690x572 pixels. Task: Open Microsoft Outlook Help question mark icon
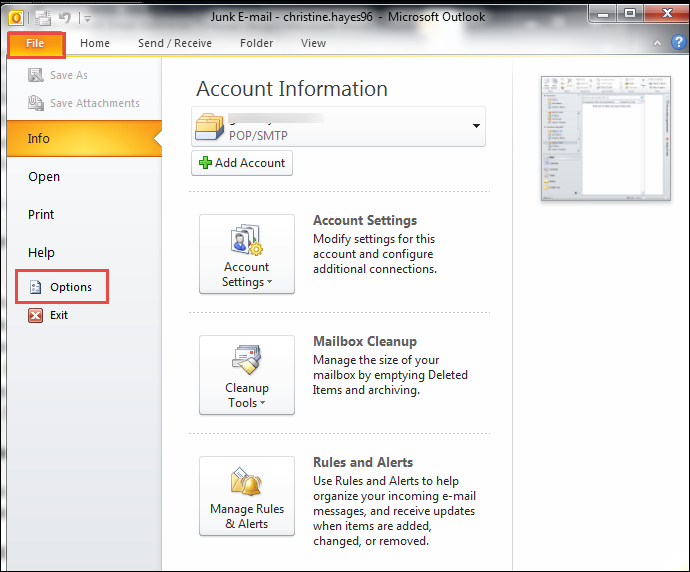679,42
